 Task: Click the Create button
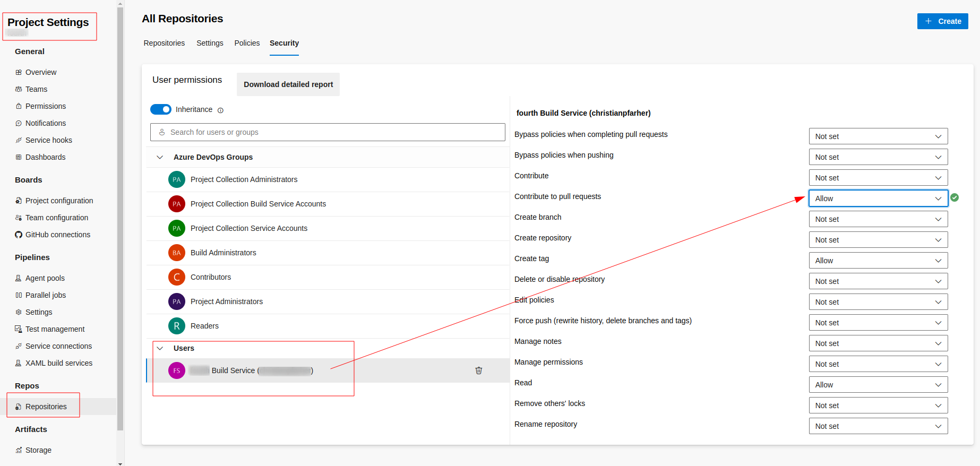coord(942,21)
